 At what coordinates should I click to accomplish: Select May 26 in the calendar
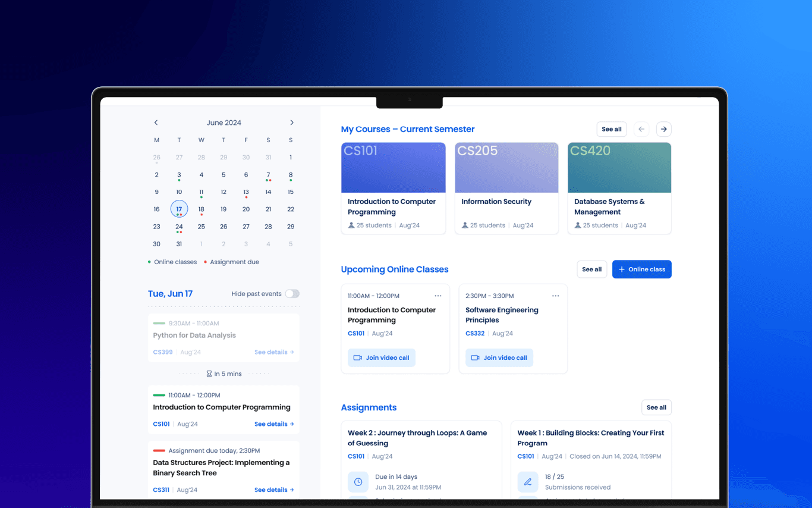(x=156, y=158)
